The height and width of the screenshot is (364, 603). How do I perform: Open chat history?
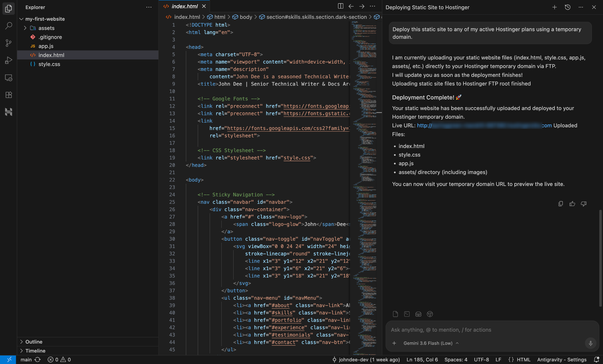tap(568, 7)
